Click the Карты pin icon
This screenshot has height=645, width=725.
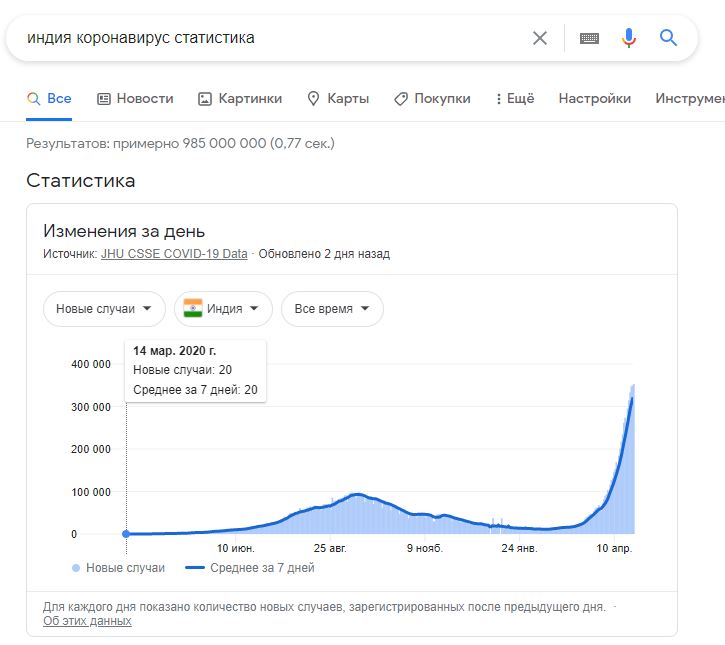pos(313,98)
